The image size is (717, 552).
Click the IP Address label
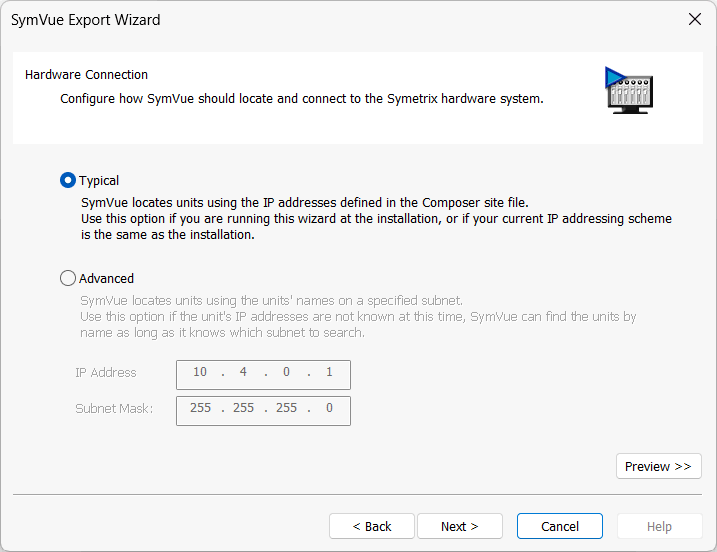coord(106,373)
